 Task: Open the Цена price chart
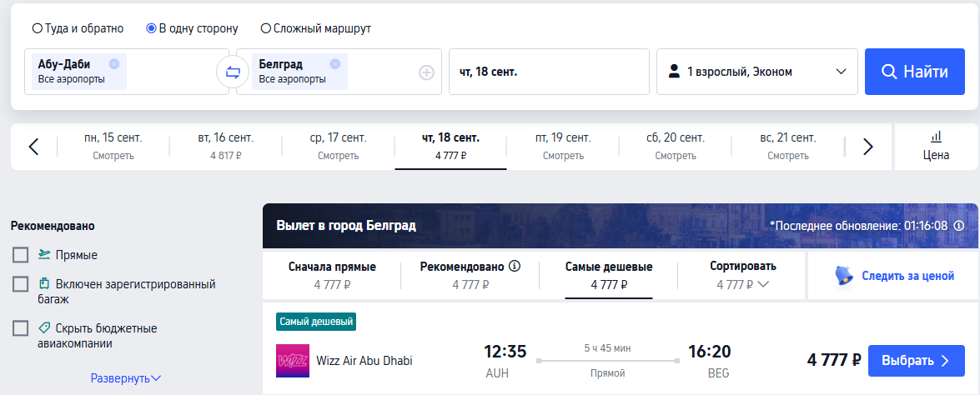pos(937,147)
